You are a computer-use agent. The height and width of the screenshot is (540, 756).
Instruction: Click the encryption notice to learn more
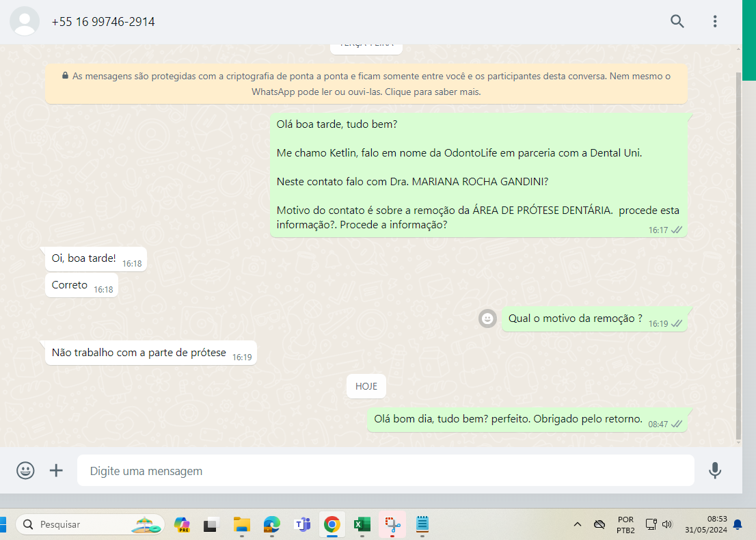point(366,84)
